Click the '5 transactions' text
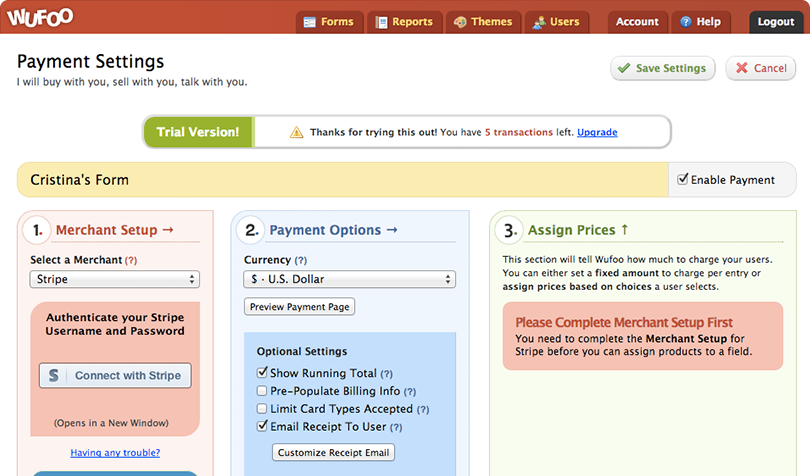810x476 pixels. click(x=519, y=132)
